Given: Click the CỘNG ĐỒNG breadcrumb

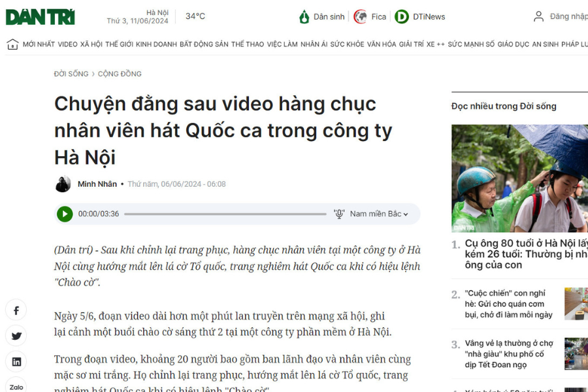Looking at the screenshot, I should (x=120, y=74).
